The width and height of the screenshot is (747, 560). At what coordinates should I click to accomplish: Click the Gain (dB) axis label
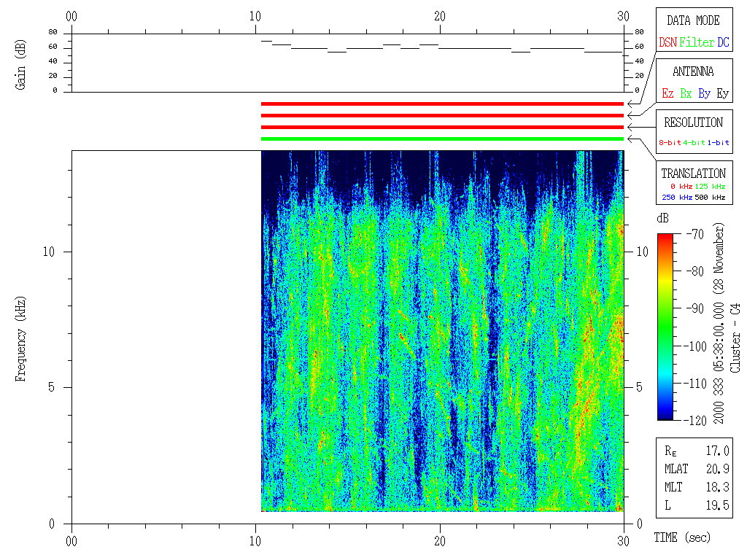tap(20, 63)
